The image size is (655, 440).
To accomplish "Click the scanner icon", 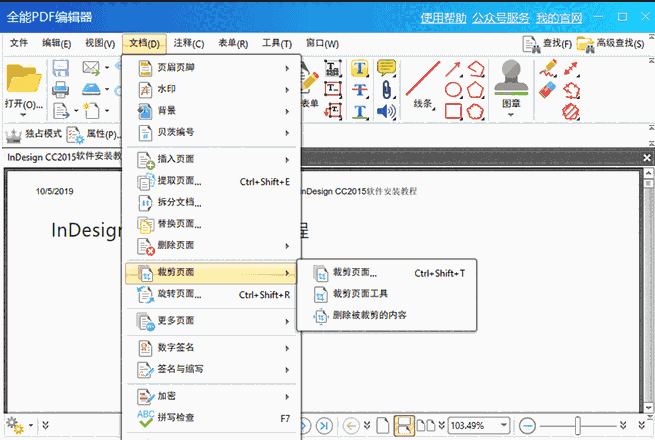I will pos(91,89).
